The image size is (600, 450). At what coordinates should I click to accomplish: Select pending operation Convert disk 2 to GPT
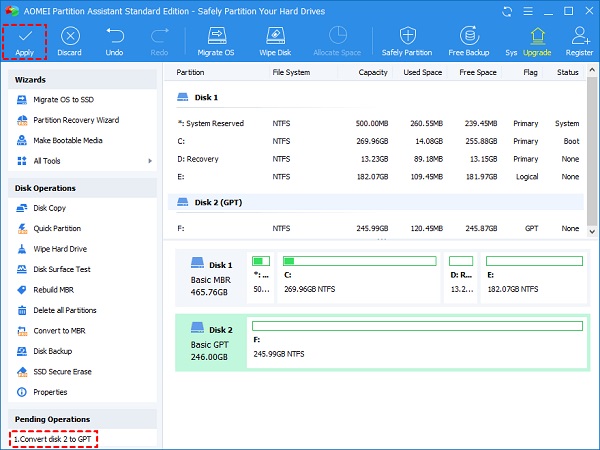point(53,439)
